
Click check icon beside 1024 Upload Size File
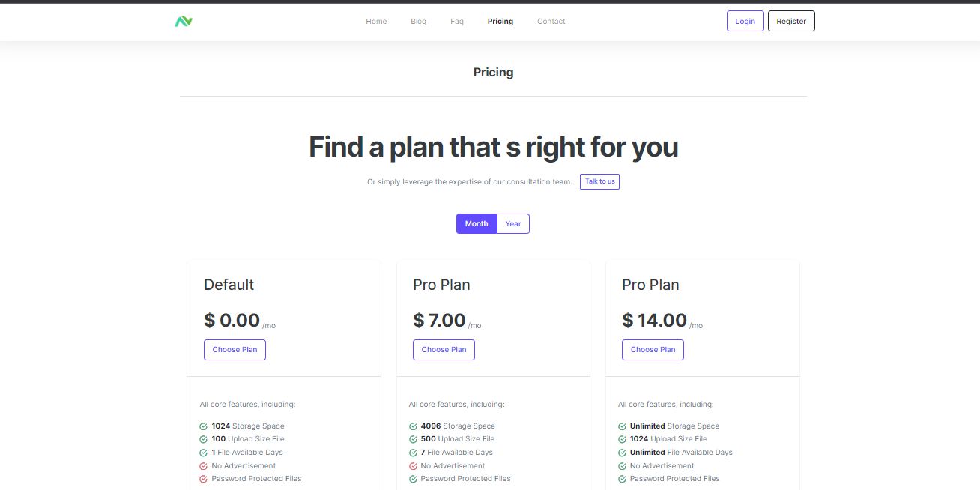(622, 439)
